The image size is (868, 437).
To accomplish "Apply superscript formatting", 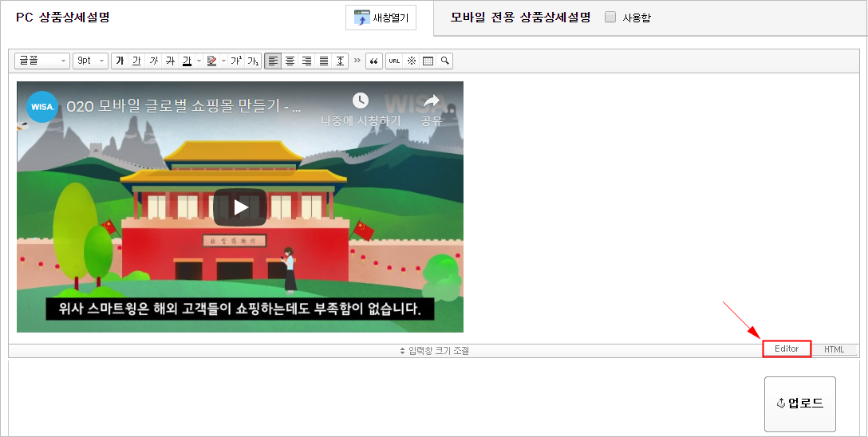I will pyautogui.click(x=236, y=61).
